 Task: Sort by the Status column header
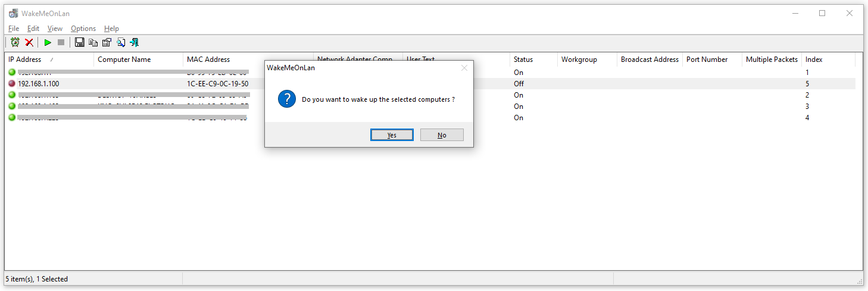534,60
